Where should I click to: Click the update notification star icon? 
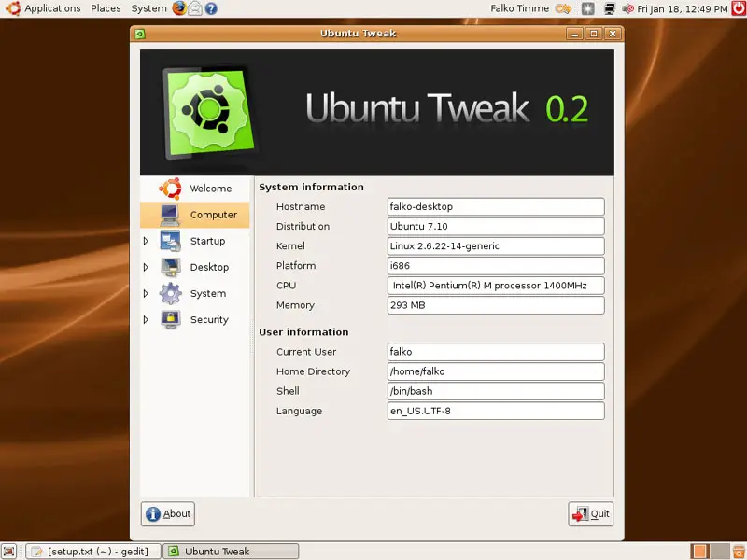pos(588,8)
